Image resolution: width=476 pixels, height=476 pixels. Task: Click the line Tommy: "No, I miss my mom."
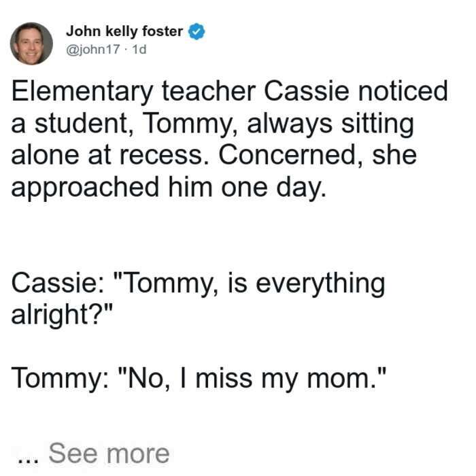[199, 379]
